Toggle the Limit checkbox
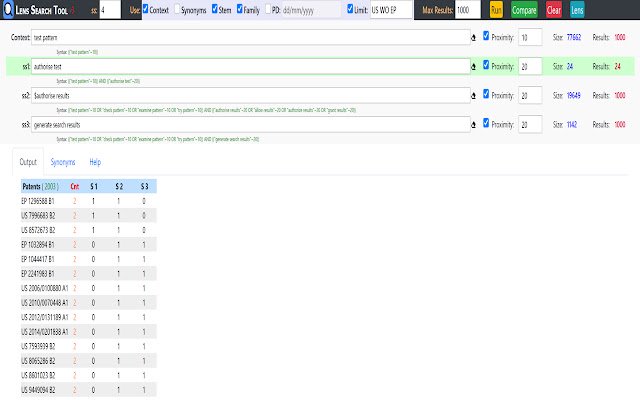This screenshot has width=640, height=400. point(350,9)
